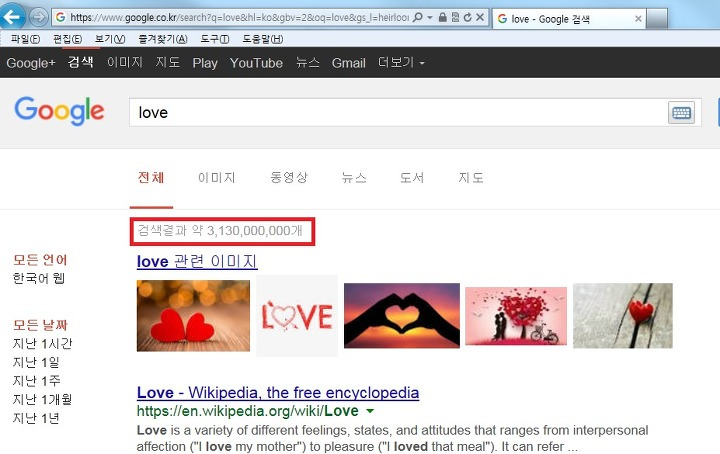Open the 편집(E) menu
The image size is (720, 454).
pos(68,39)
